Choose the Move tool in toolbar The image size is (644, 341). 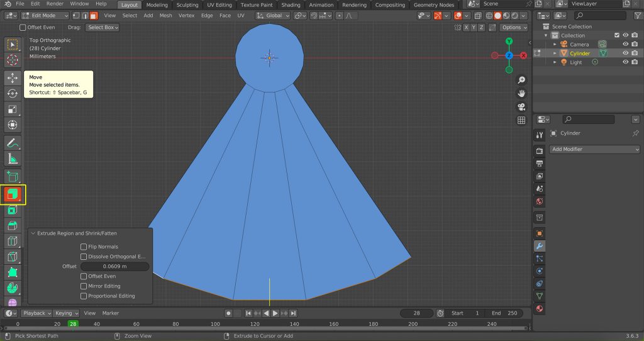[13, 78]
